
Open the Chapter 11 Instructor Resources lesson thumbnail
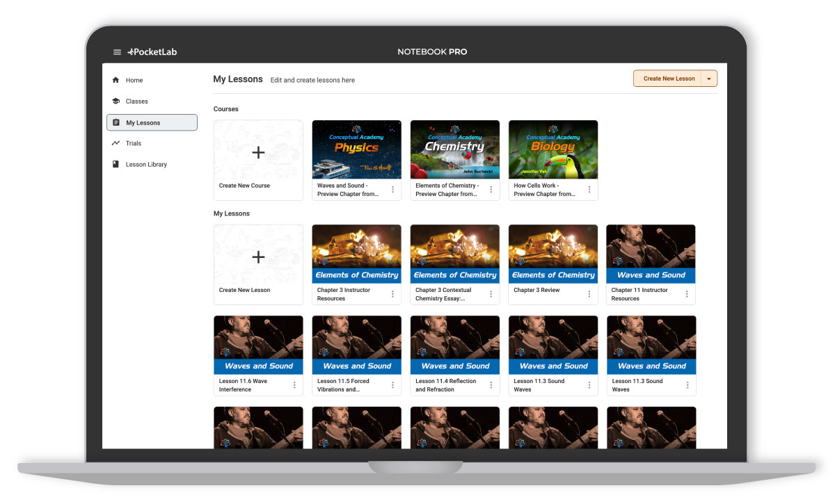tap(651, 254)
